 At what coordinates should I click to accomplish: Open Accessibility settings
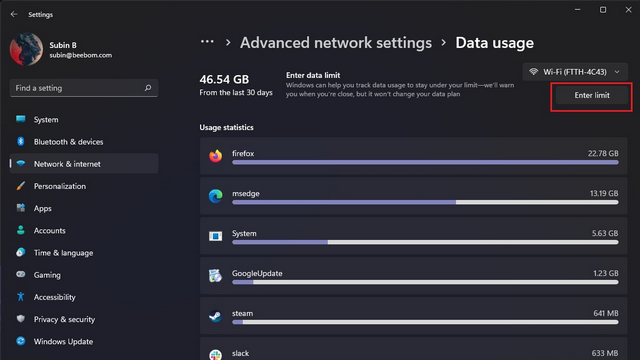click(84, 297)
